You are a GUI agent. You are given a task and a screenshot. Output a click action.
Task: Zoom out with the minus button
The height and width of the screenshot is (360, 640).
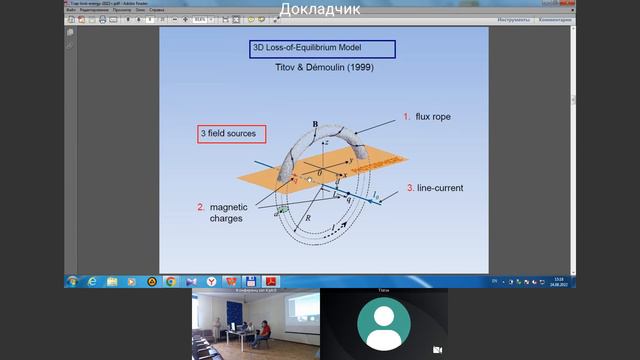[175, 20]
